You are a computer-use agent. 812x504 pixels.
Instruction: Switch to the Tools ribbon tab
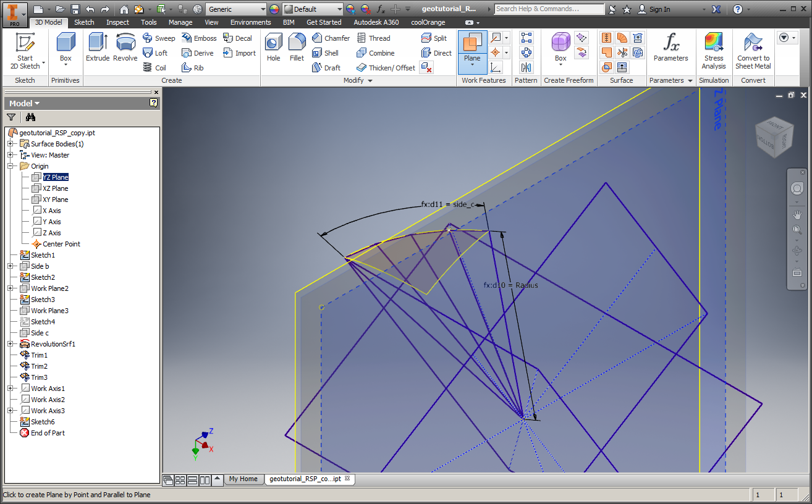pos(148,22)
